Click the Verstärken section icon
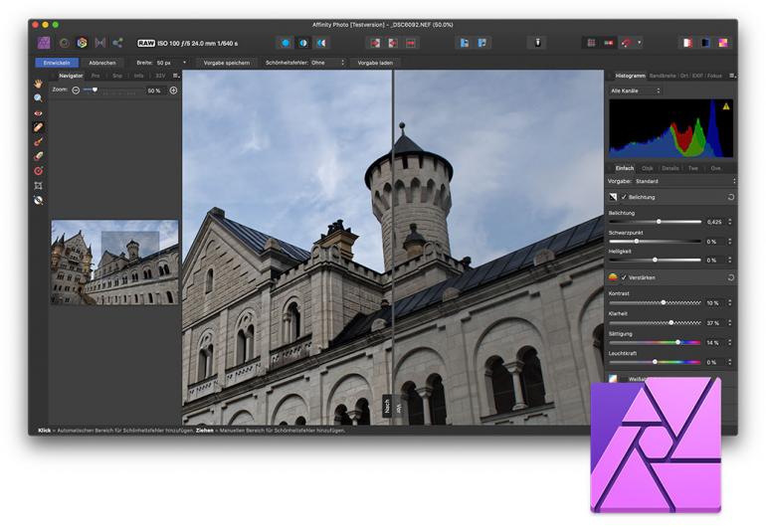 tap(613, 277)
